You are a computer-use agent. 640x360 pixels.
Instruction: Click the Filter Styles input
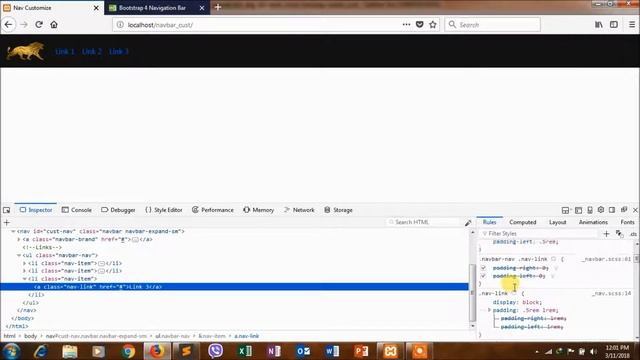pos(538,234)
